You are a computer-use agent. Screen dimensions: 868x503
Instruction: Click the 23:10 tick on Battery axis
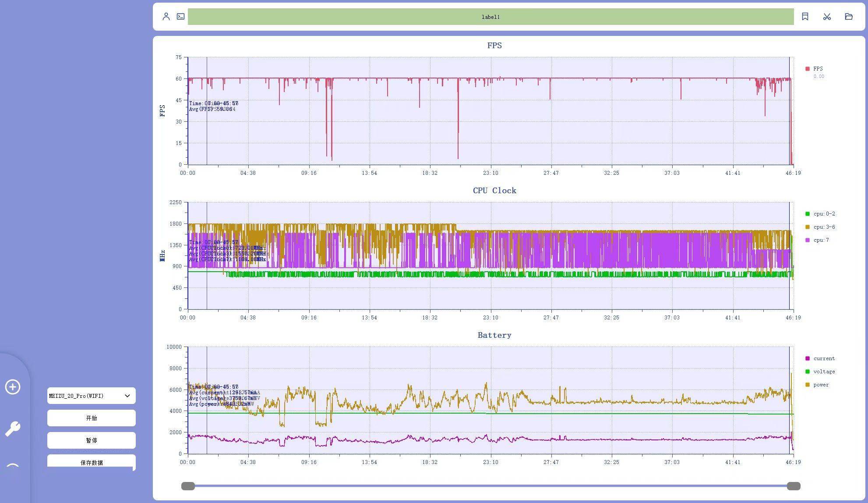[x=490, y=462]
